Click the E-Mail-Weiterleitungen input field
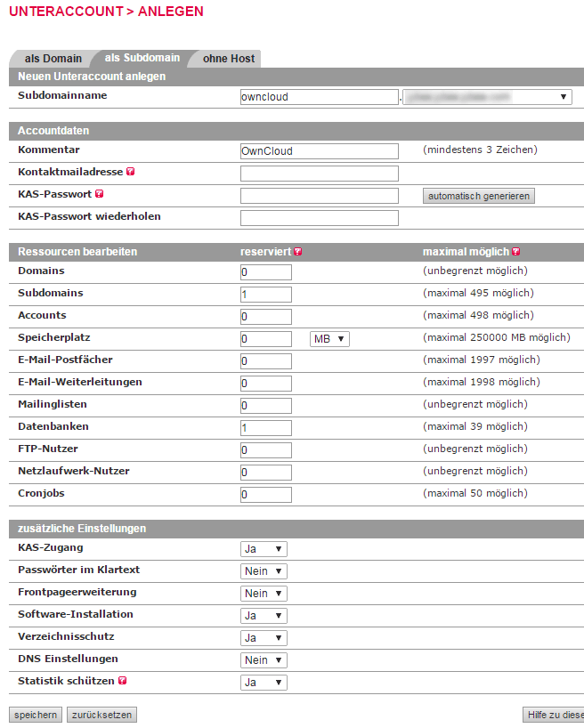This screenshot has width=584, height=728. click(266, 384)
